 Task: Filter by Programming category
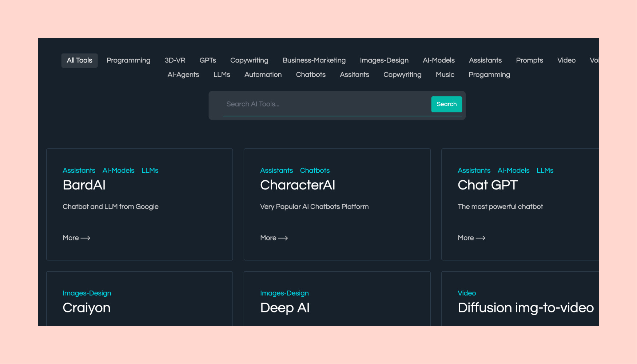pos(128,60)
